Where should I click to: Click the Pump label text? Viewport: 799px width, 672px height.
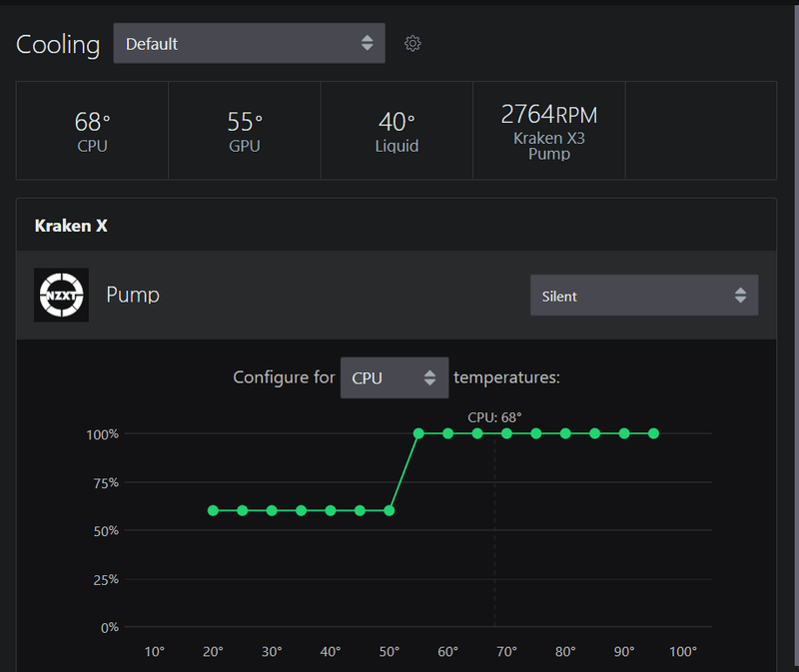133,295
